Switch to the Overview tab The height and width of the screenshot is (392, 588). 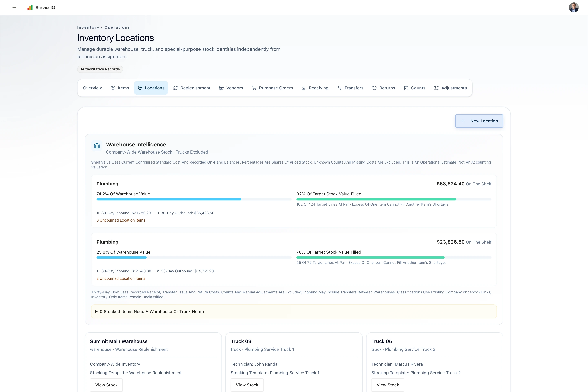[x=92, y=88]
